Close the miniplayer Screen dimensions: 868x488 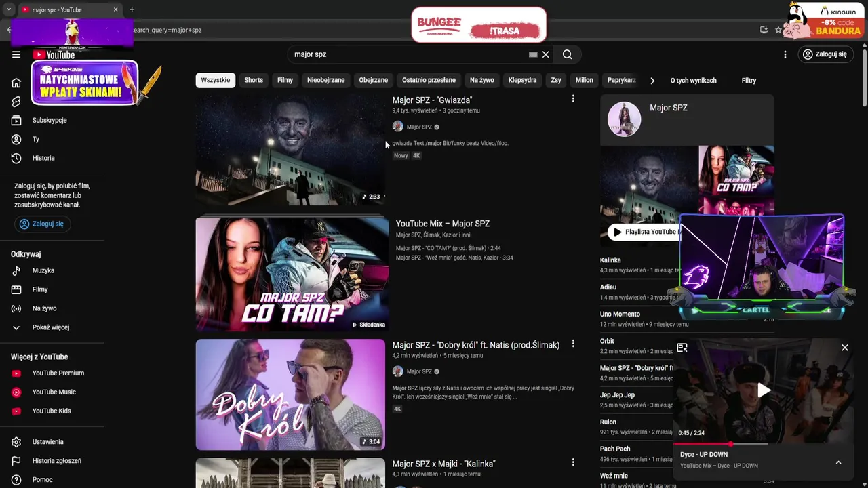coord(845,348)
